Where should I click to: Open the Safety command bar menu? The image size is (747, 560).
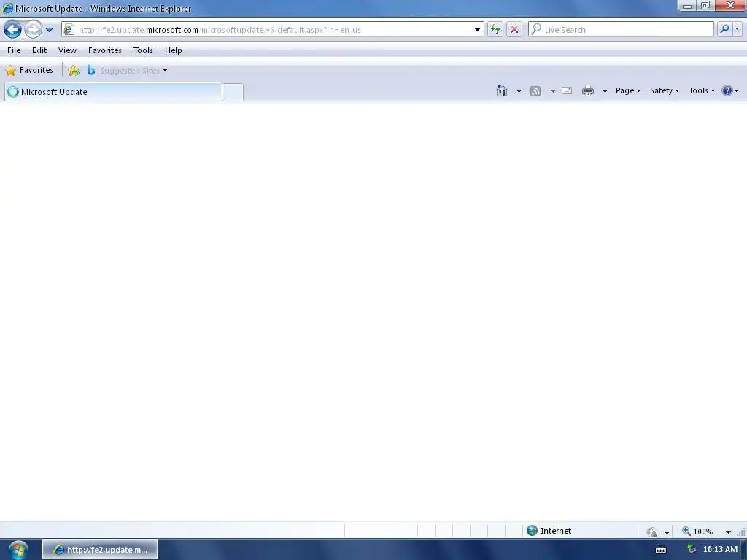[665, 90]
